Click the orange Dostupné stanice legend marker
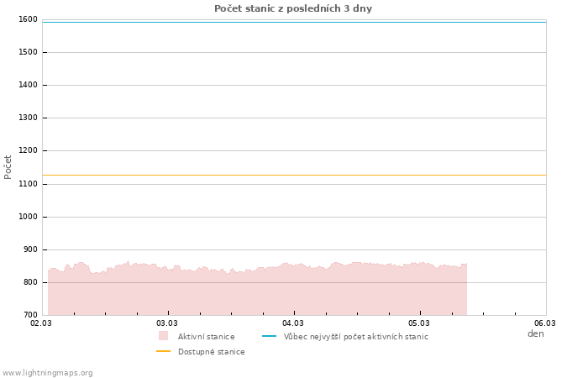 point(163,351)
